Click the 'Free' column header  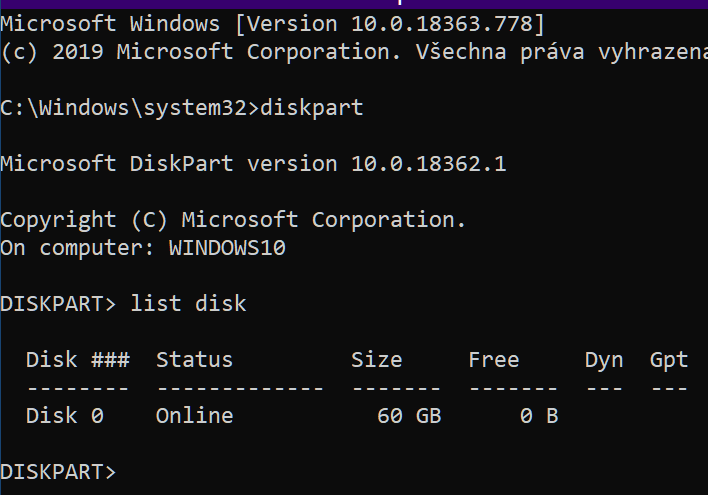[x=494, y=360]
